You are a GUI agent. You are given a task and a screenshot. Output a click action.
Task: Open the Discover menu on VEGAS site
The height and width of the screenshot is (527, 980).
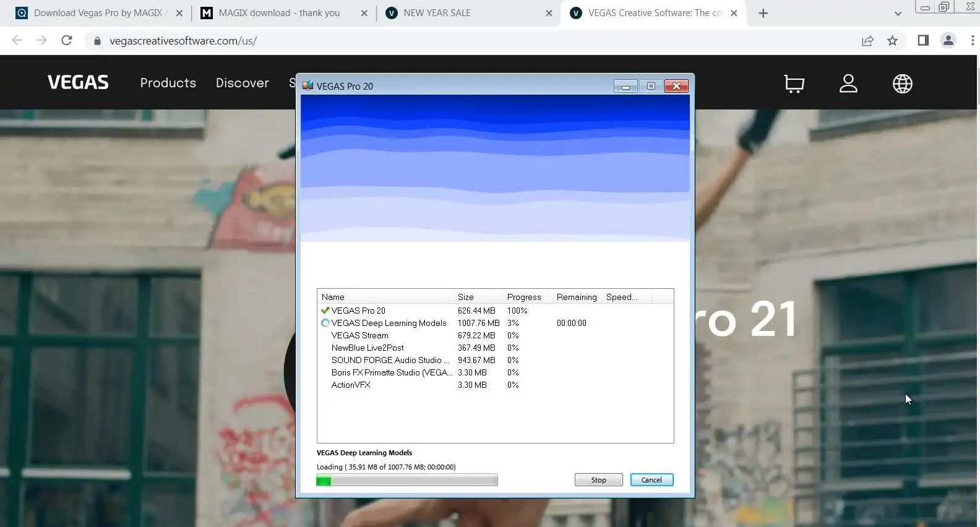242,83
